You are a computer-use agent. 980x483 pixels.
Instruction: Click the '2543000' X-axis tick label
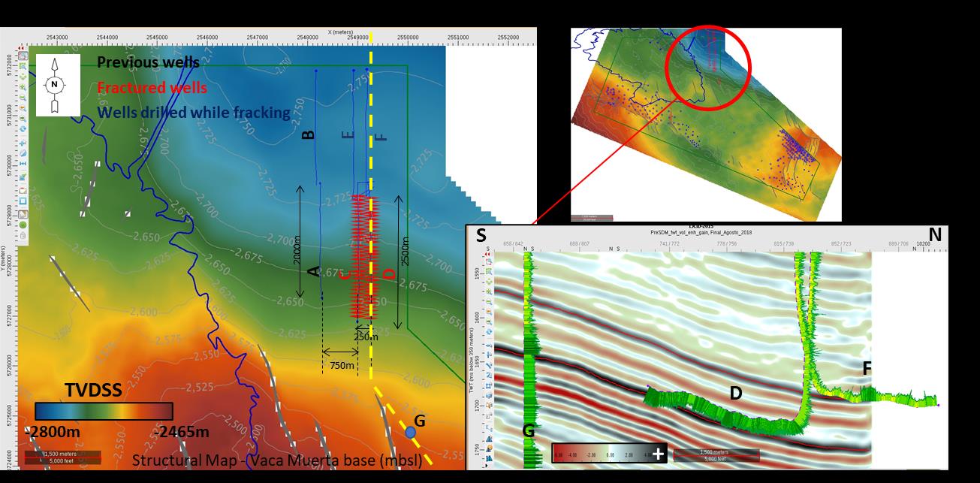coord(57,38)
